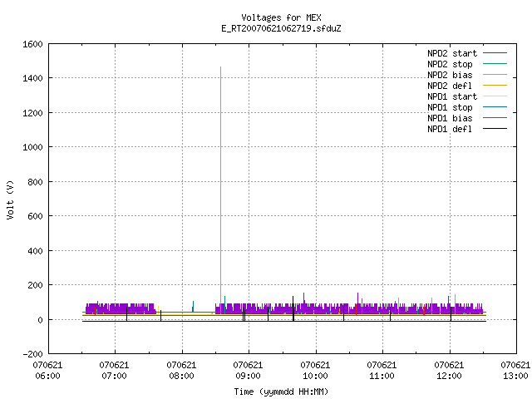Screen dimensions: 532x399
Task: Click the x-axis time label 12:00
Action: 449,376
